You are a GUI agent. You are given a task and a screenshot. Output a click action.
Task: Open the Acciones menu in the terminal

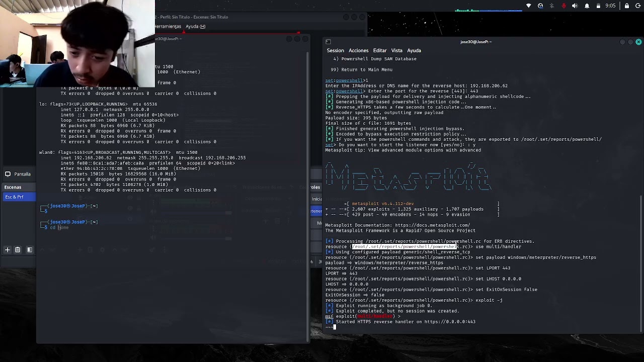click(x=358, y=50)
